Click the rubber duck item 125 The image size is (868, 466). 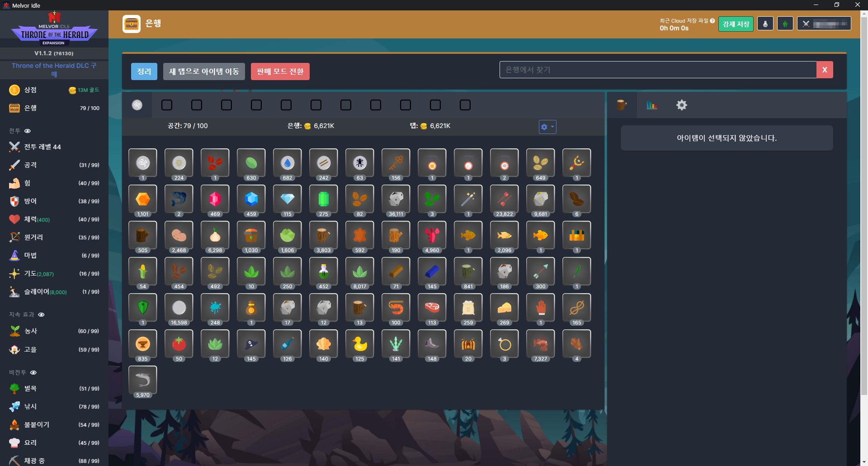point(360,344)
